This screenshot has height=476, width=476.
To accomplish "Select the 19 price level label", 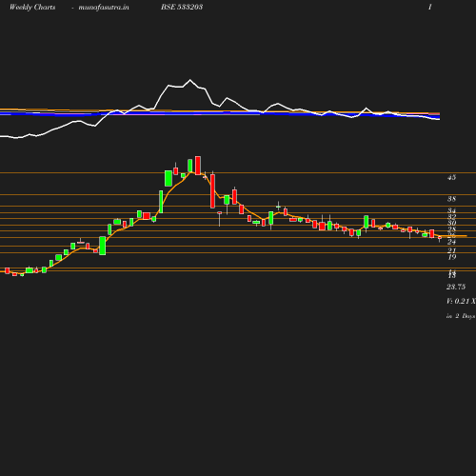I will (x=452, y=257).
